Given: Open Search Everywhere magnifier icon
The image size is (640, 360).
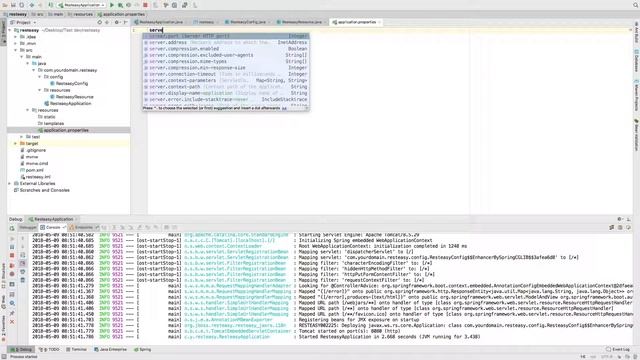Looking at the screenshot, I should (635, 5).
